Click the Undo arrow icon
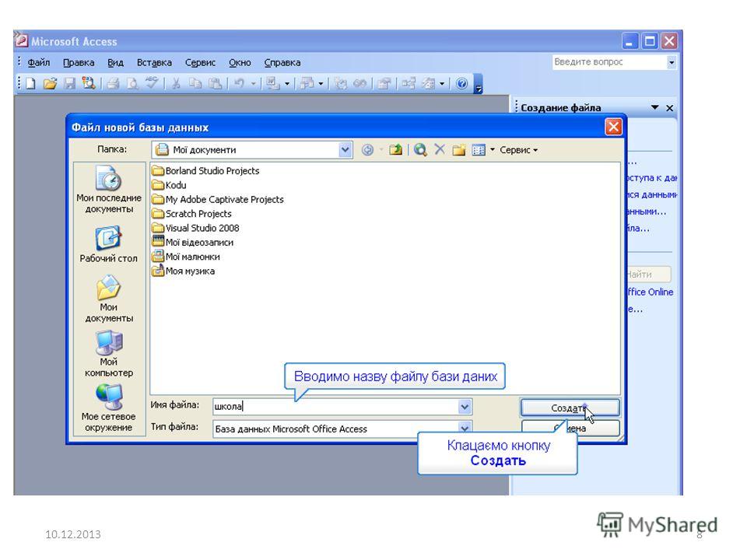The height and width of the screenshot is (560, 747). pos(239,84)
